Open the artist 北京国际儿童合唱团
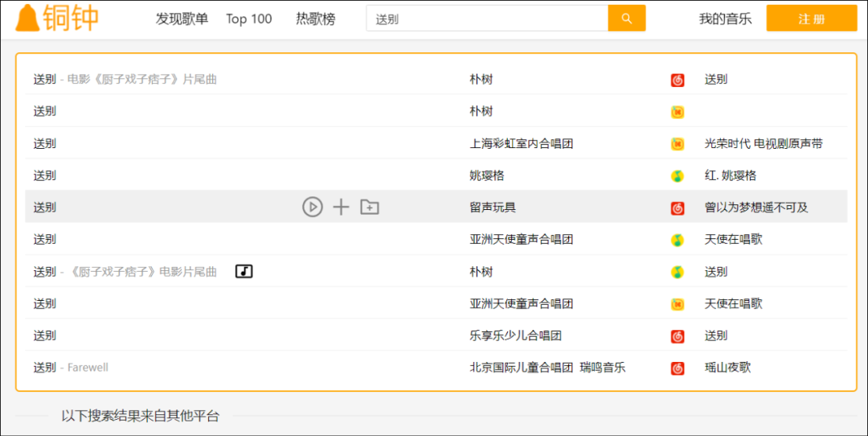 (521, 368)
